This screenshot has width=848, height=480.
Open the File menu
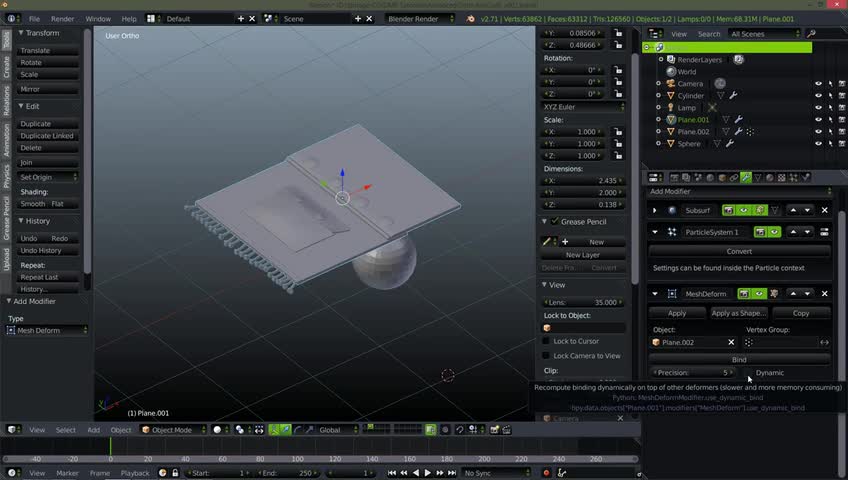click(x=35, y=19)
